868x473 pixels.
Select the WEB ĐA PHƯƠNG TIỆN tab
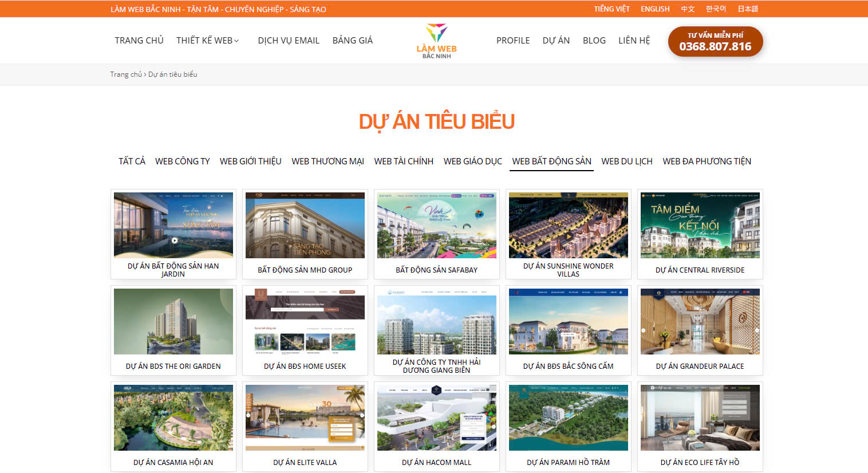click(707, 161)
